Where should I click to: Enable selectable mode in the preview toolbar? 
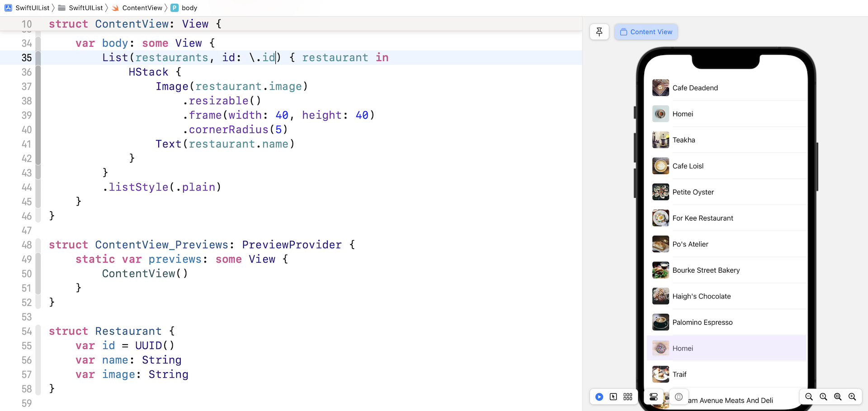[x=613, y=397]
